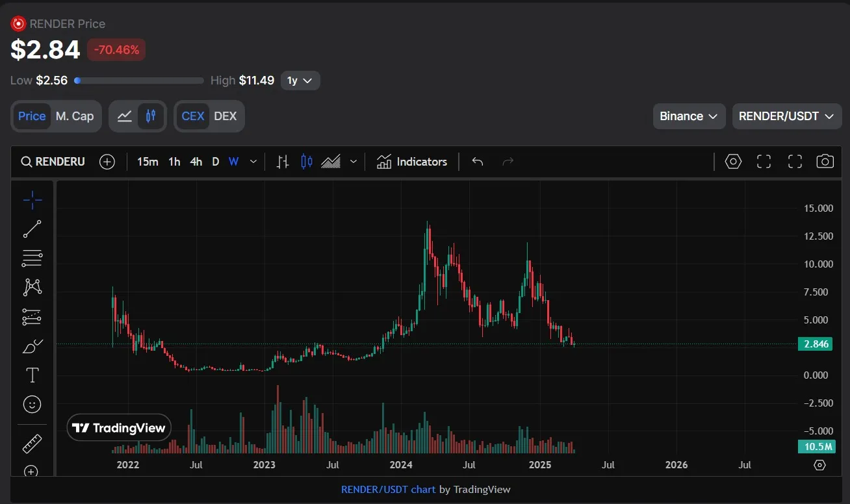This screenshot has width=850, height=504.
Task: Switch to M. Cap view
Action: click(75, 116)
